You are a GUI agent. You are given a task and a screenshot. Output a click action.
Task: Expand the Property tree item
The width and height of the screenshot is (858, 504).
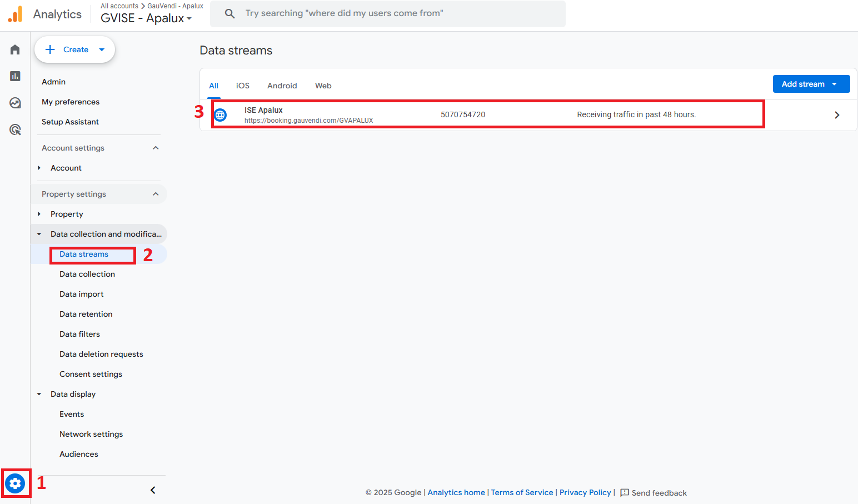39,214
